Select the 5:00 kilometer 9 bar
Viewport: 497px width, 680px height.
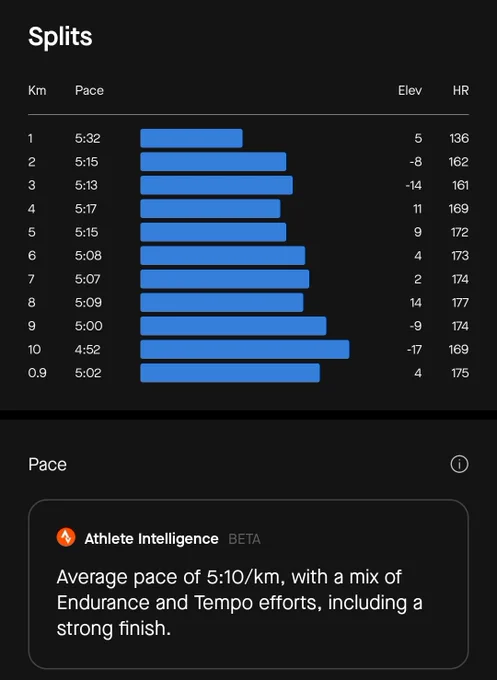233,326
